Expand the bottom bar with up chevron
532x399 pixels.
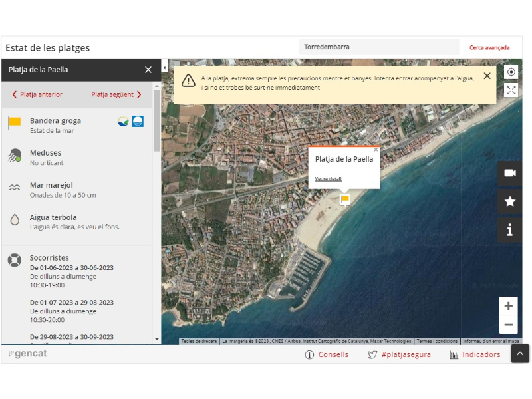coord(520,354)
